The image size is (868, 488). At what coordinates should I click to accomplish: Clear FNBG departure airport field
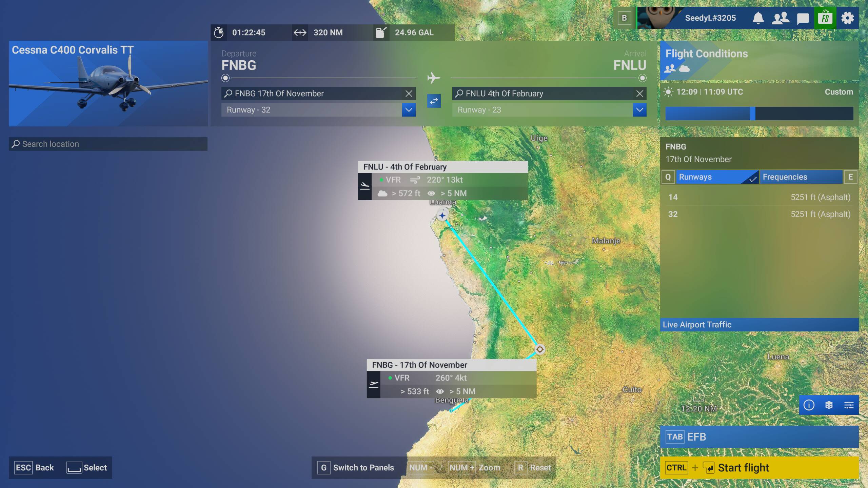click(x=409, y=94)
